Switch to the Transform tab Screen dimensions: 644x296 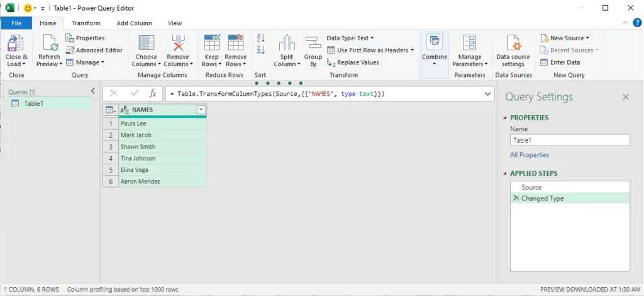[x=86, y=23]
